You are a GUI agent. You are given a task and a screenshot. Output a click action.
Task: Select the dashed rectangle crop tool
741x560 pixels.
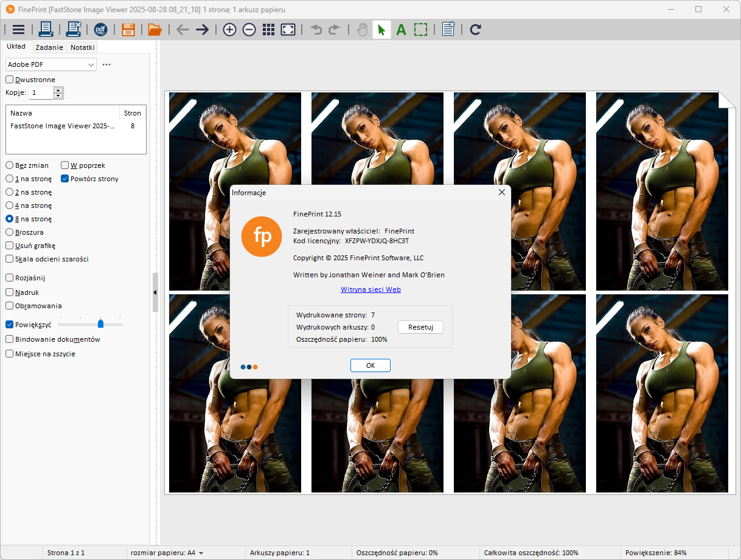pyautogui.click(x=420, y=29)
